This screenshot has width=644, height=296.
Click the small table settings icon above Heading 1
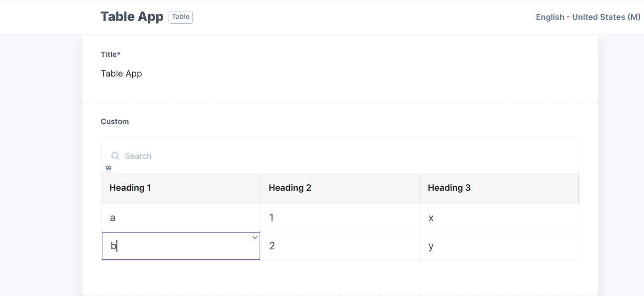coord(109,169)
